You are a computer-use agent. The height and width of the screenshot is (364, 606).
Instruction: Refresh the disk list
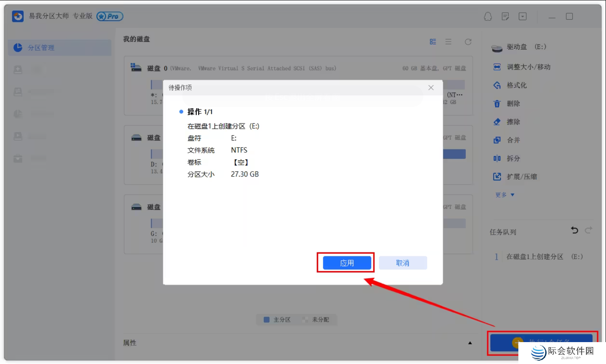[x=468, y=42]
